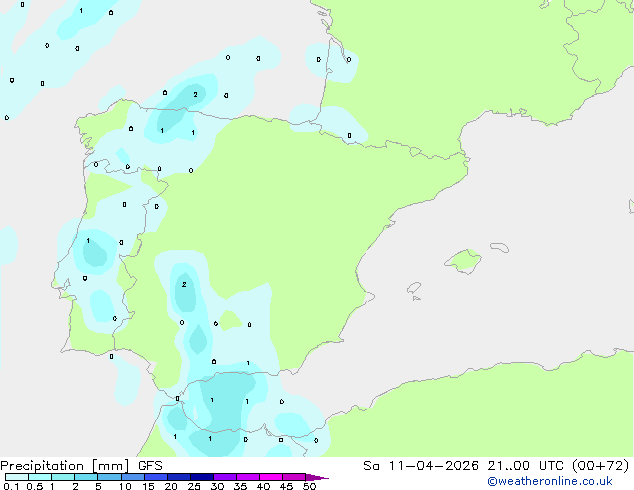Click the 5–10 mm legend color swatch
This screenshot has height=490, width=634.
pyautogui.click(x=109, y=477)
